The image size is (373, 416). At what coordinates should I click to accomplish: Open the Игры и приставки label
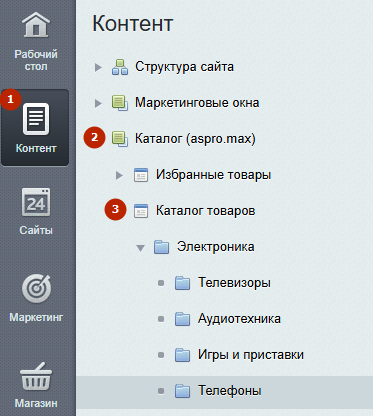[x=251, y=355]
